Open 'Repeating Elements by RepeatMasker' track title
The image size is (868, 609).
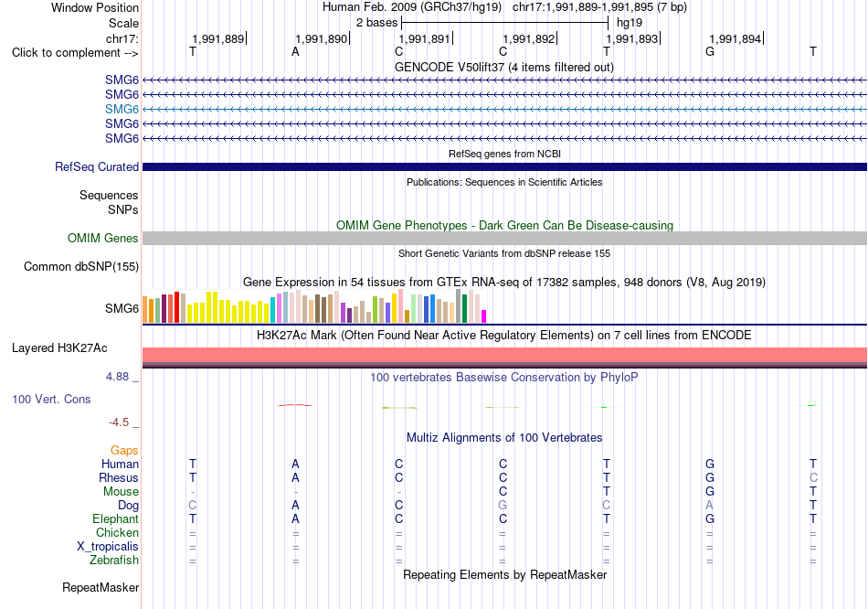click(x=504, y=574)
